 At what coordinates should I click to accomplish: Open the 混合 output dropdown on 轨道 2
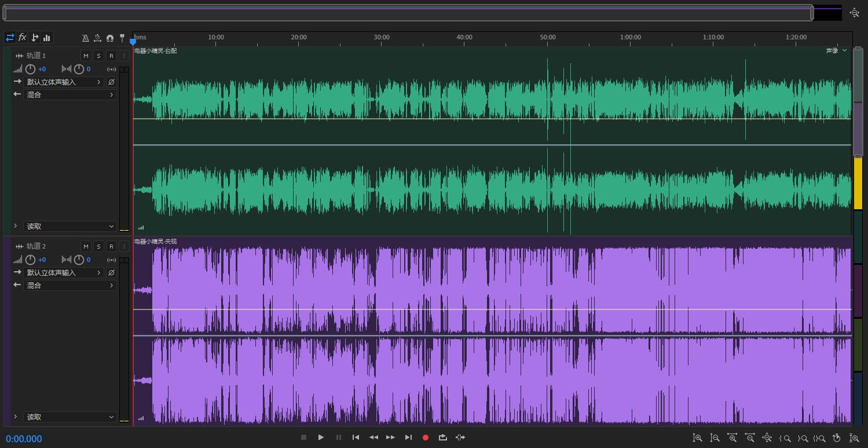[69, 286]
